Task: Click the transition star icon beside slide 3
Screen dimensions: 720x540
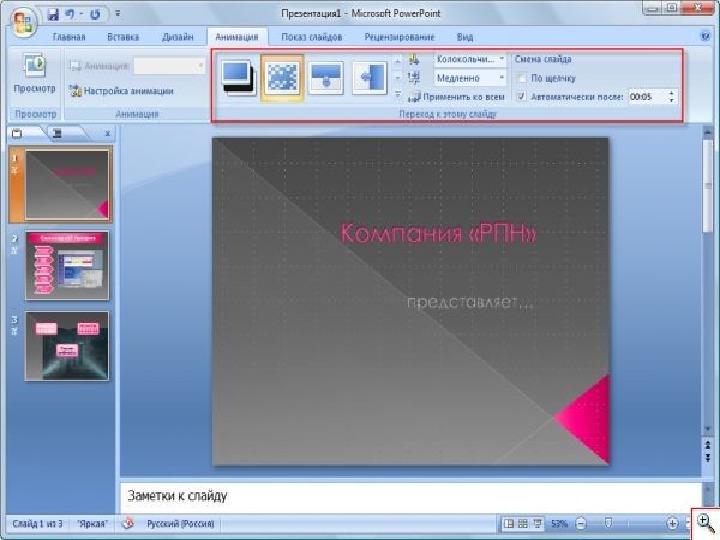Action: click(14, 331)
